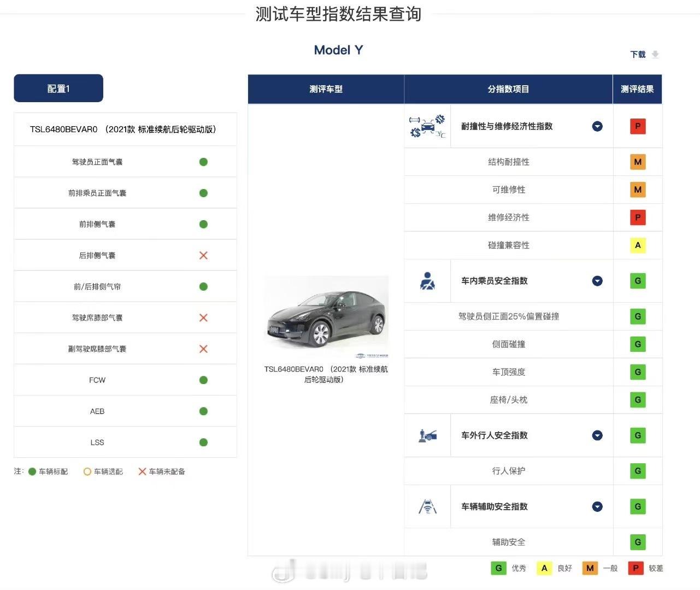Click the G rating for 车外行人安全指数
This screenshot has height=590, width=700.
[638, 435]
